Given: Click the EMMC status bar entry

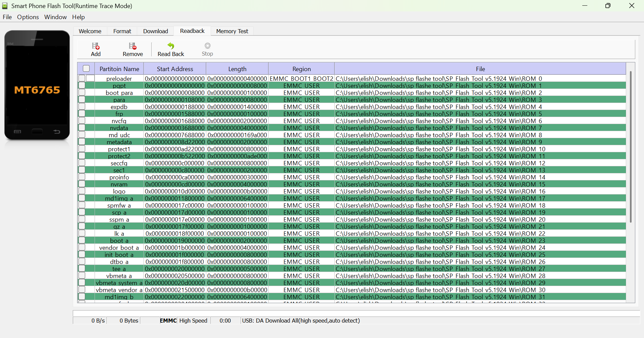Looking at the screenshot, I should [168, 321].
